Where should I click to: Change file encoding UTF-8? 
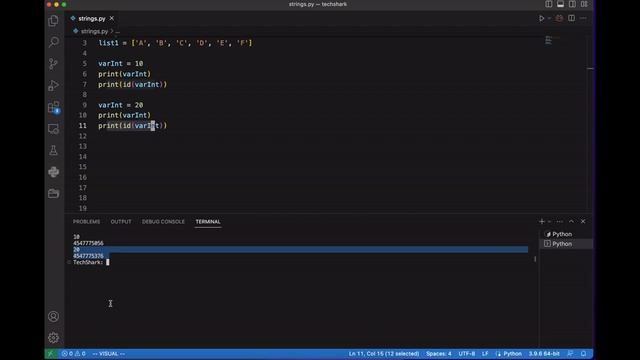click(467, 354)
